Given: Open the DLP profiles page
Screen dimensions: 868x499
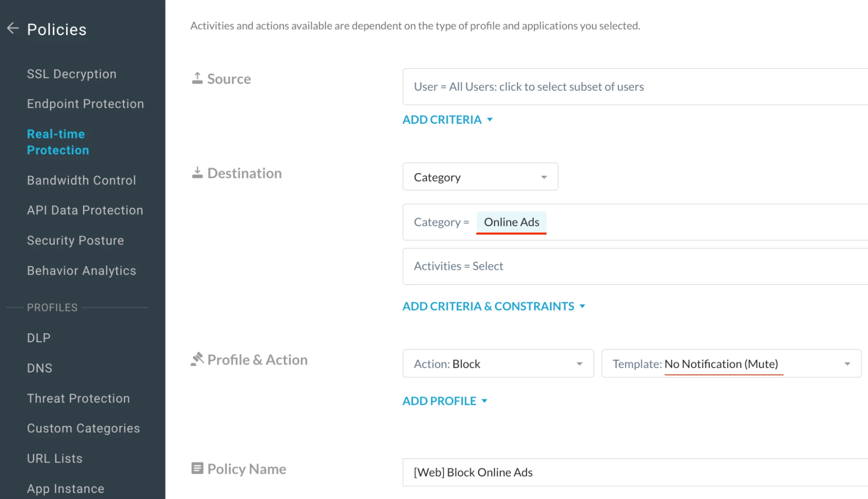Looking at the screenshot, I should [x=39, y=338].
